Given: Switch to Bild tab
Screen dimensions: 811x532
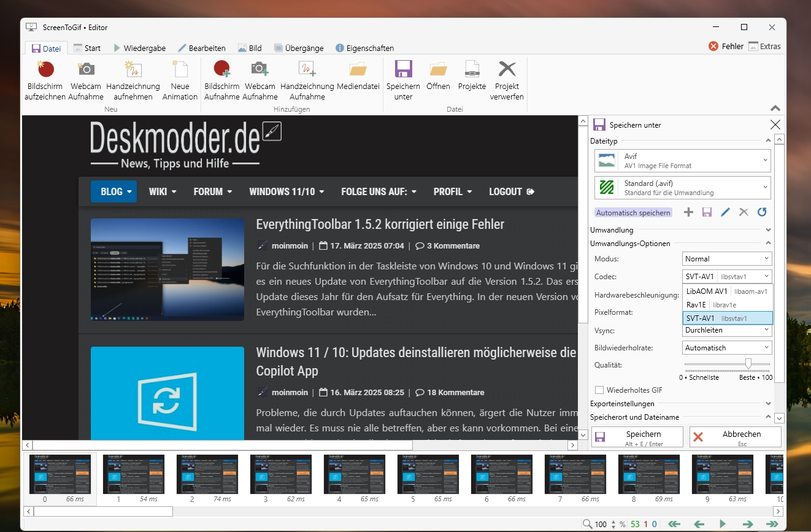Looking at the screenshot, I should [250, 48].
